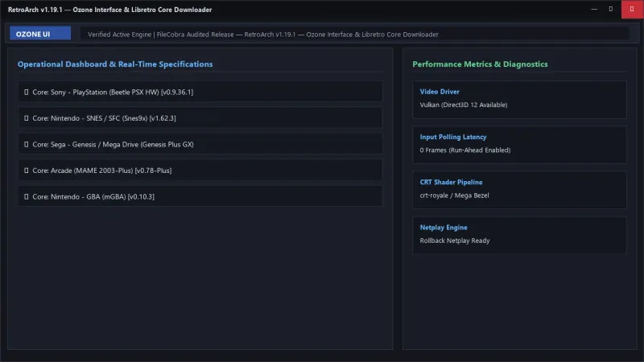This screenshot has width=644, height=362.
Task: Click 'crt-royale / Mega Bezel' value
Action: 454,195
